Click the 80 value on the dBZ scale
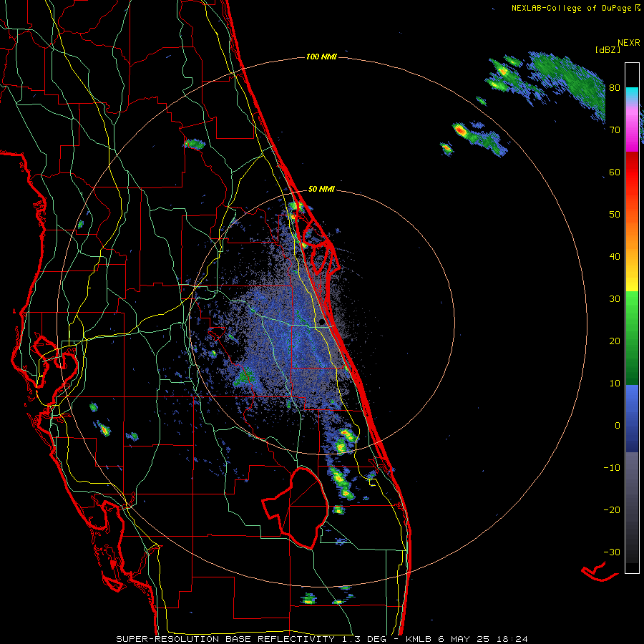 click(x=615, y=88)
